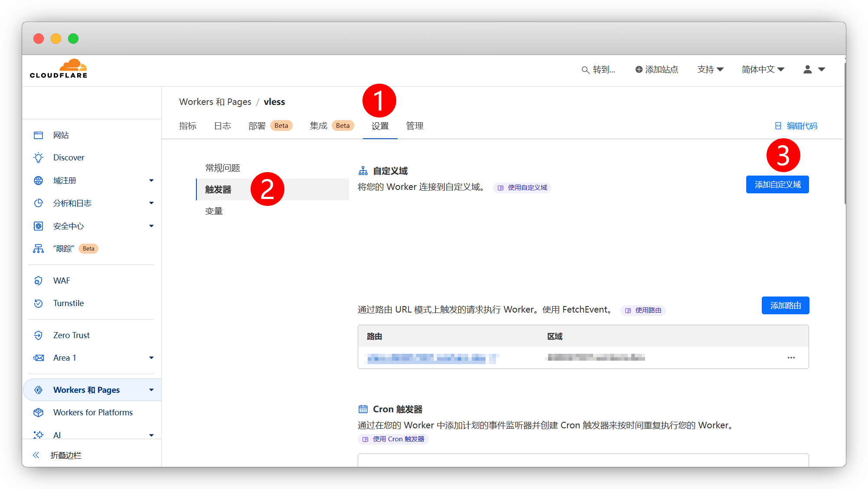Image resolution: width=868 pixels, height=489 pixels.
Task: Expand the 分析和日志 menu arrow
Action: pyautogui.click(x=151, y=203)
